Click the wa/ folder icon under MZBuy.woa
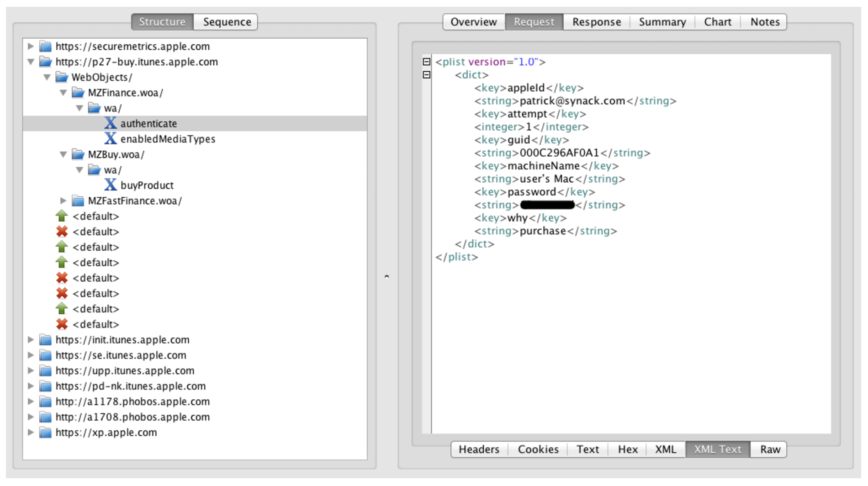 click(94, 170)
